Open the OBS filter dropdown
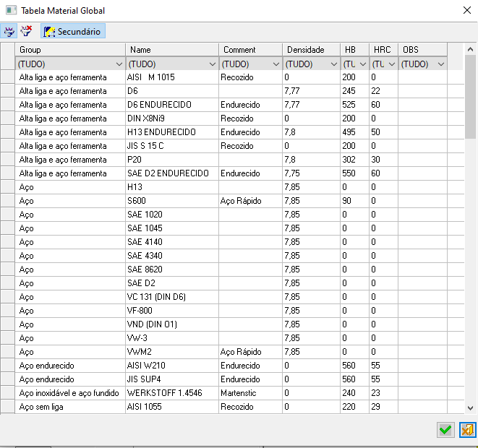This screenshot has height=448, width=478. tap(441, 64)
